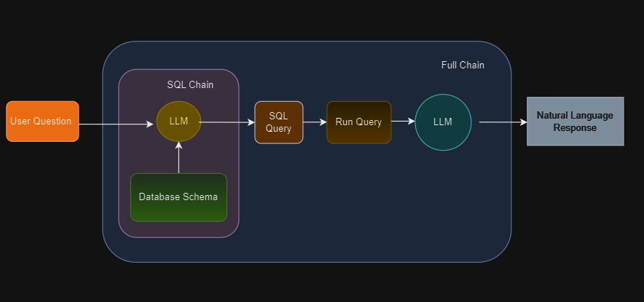The height and width of the screenshot is (302, 644).
Task: Select vertical arrow above Database Schema
Action: click(x=178, y=159)
